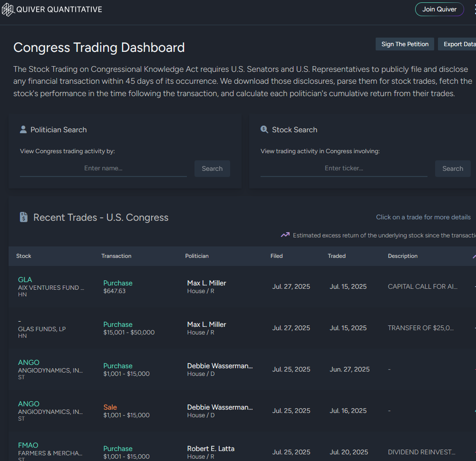Focus the Enter name input field
This screenshot has width=476, height=461.
click(103, 168)
